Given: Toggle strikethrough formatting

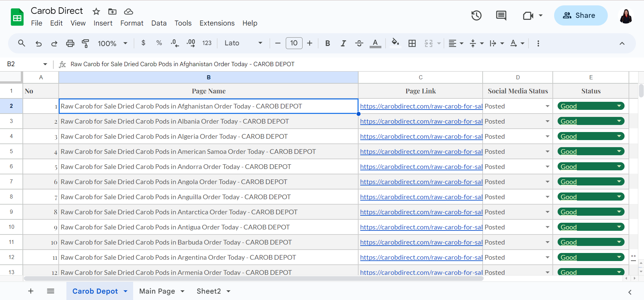Looking at the screenshot, I should (x=359, y=43).
